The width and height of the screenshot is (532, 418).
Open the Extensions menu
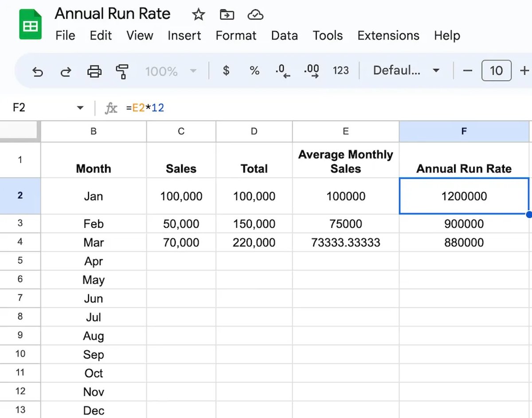point(388,35)
